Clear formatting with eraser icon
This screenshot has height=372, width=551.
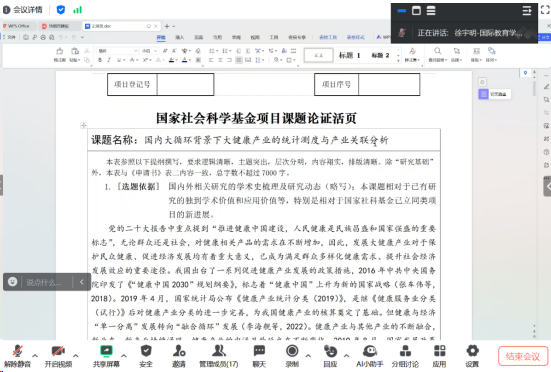pos(198,51)
